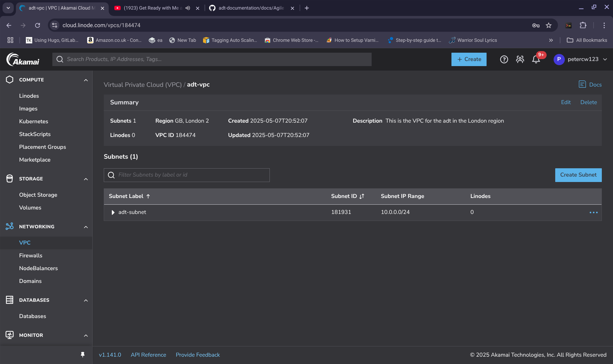Image resolution: width=613 pixels, height=364 pixels.
Task: Open the community people icon
Action: pos(520,59)
